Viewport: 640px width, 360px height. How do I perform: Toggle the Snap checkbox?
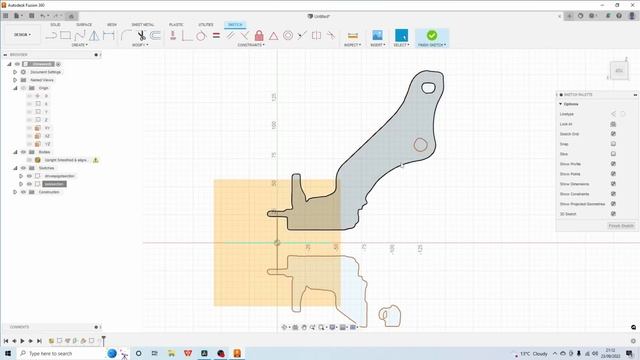tap(613, 144)
